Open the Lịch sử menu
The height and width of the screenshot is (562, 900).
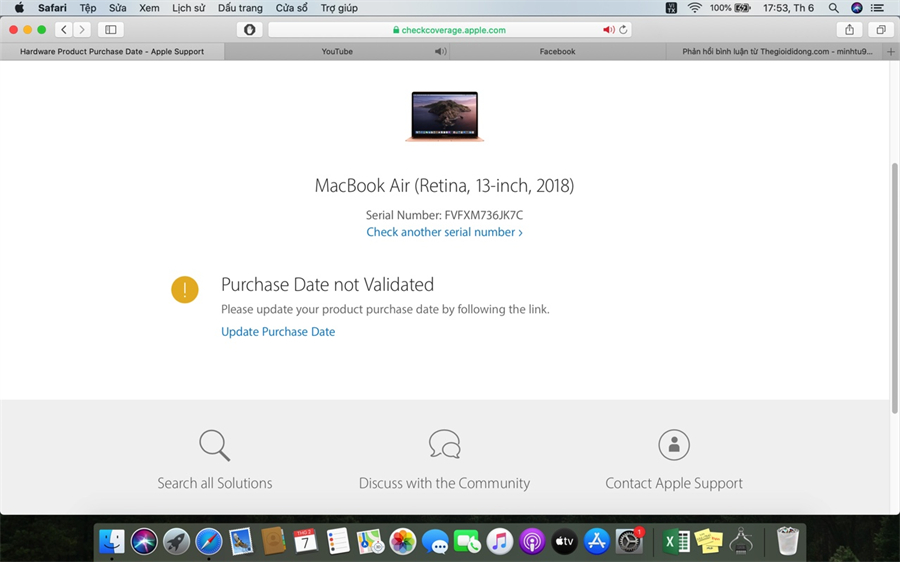[x=188, y=8]
